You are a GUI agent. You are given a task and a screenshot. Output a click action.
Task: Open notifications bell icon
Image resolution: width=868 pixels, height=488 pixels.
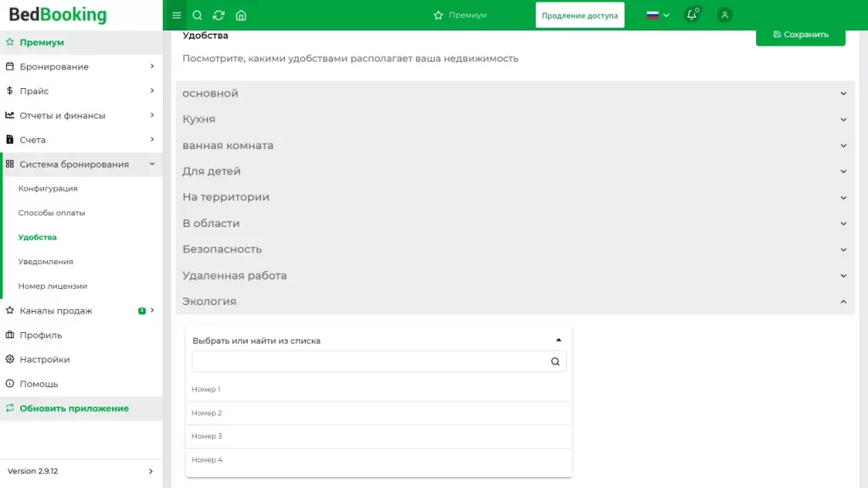[692, 15]
